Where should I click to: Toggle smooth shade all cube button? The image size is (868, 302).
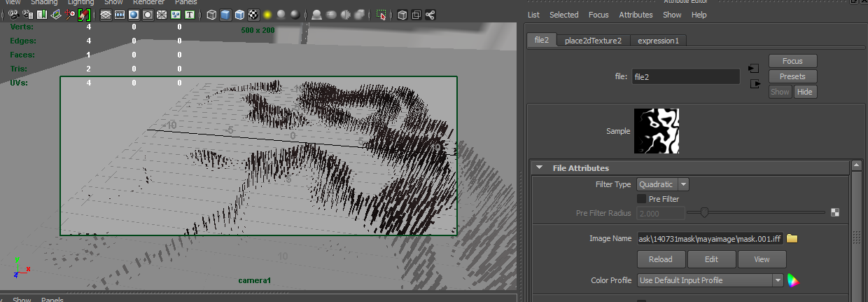(225, 14)
